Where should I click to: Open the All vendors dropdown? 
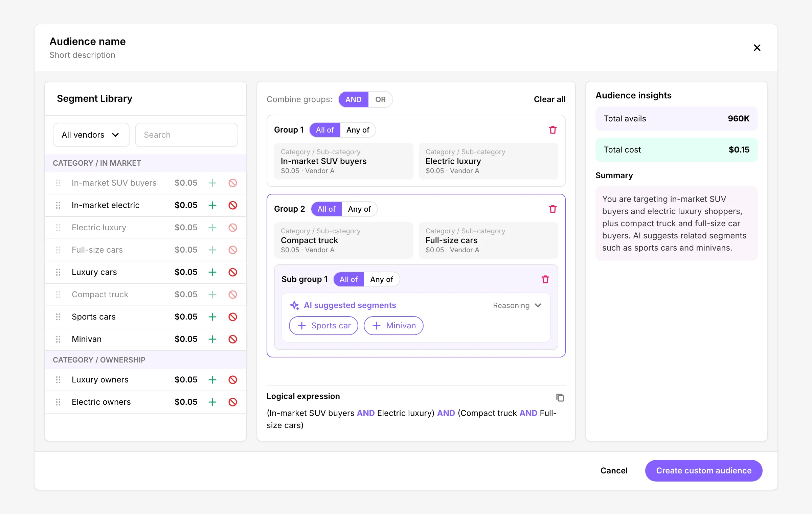pyautogui.click(x=91, y=135)
